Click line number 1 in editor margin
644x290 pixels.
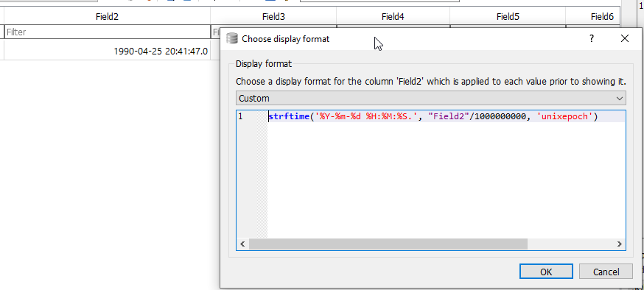point(240,116)
